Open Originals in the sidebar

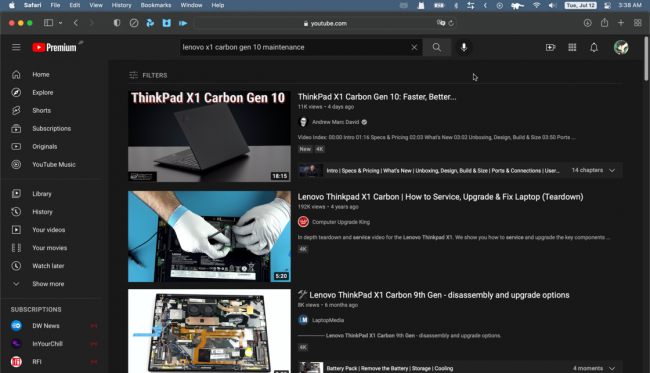(45, 147)
